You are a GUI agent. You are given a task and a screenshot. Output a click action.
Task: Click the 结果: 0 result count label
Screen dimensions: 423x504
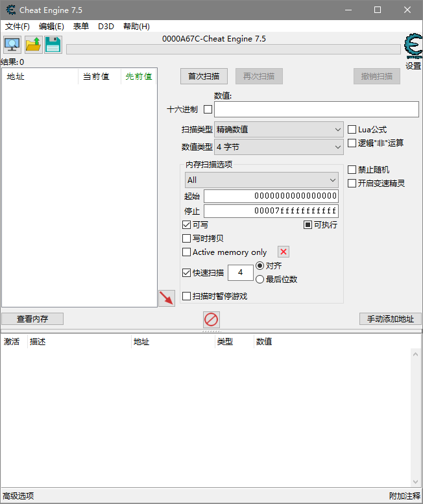pyautogui.click(x=12, y=62)
